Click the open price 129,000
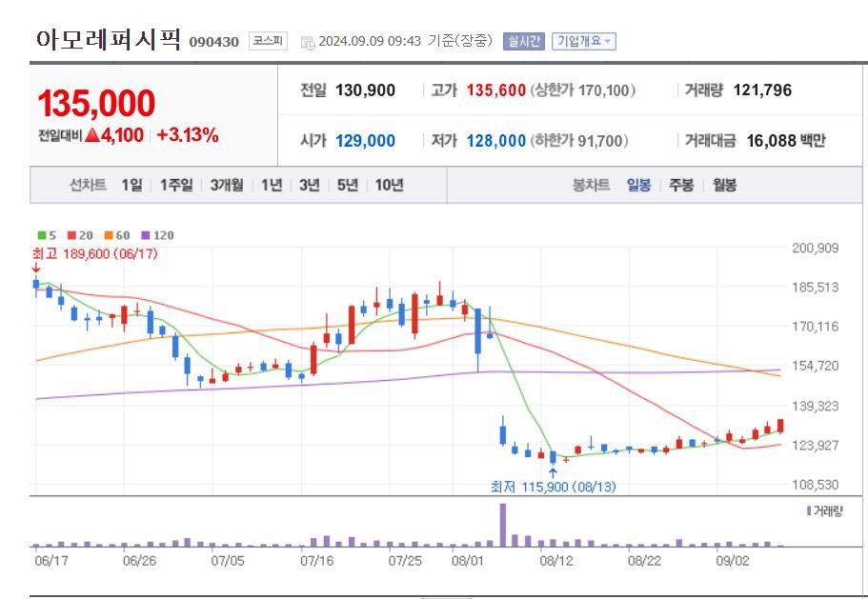The image size is (868, 599). coord(365,141)
